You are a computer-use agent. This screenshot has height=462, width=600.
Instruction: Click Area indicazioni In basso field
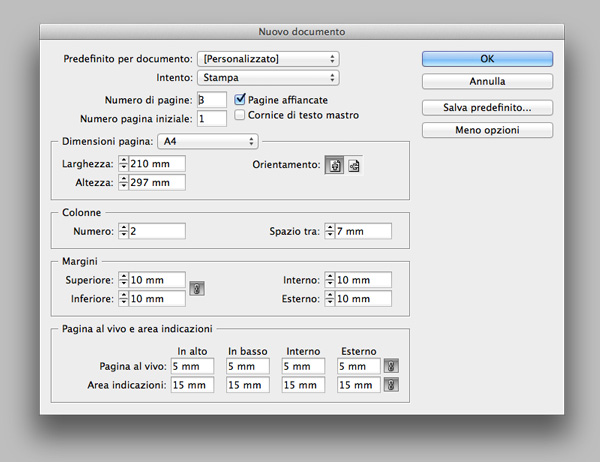click(248, 385)
